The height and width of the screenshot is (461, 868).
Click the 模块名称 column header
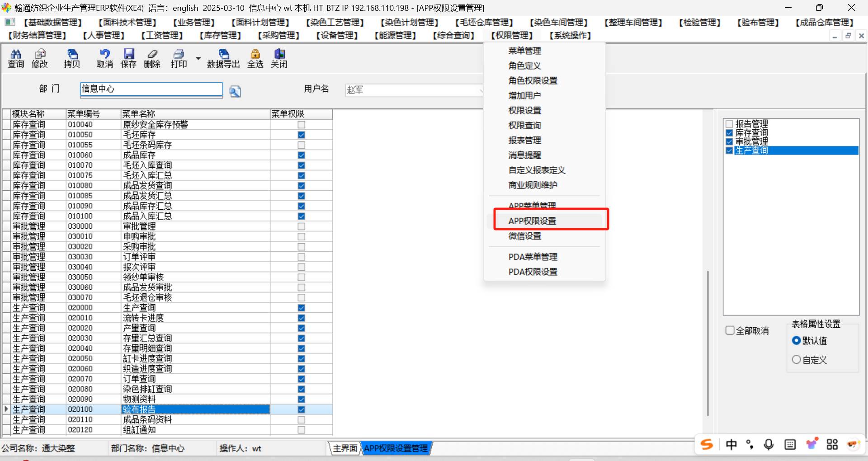click(x=38, y=114)
